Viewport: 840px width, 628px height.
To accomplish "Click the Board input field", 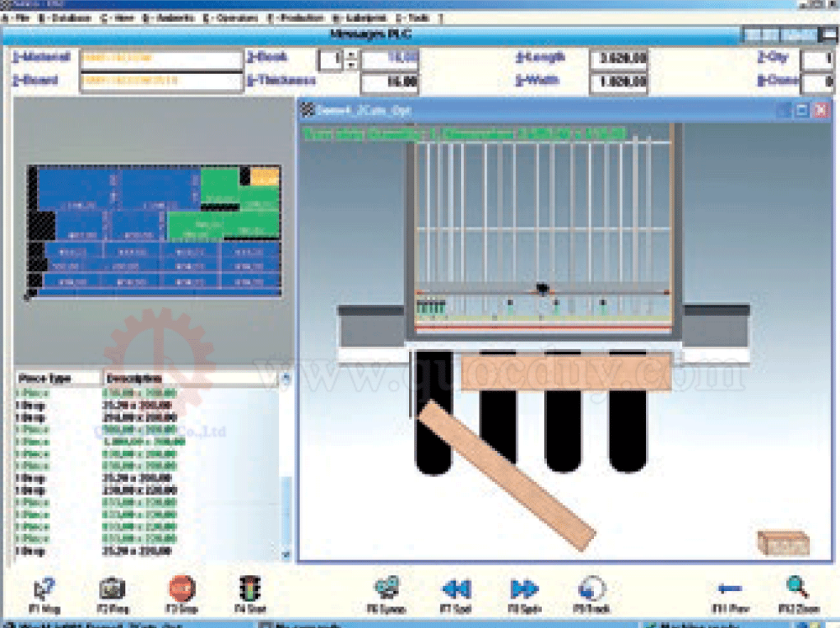I will pyautogui.click(x=161, y=81).
